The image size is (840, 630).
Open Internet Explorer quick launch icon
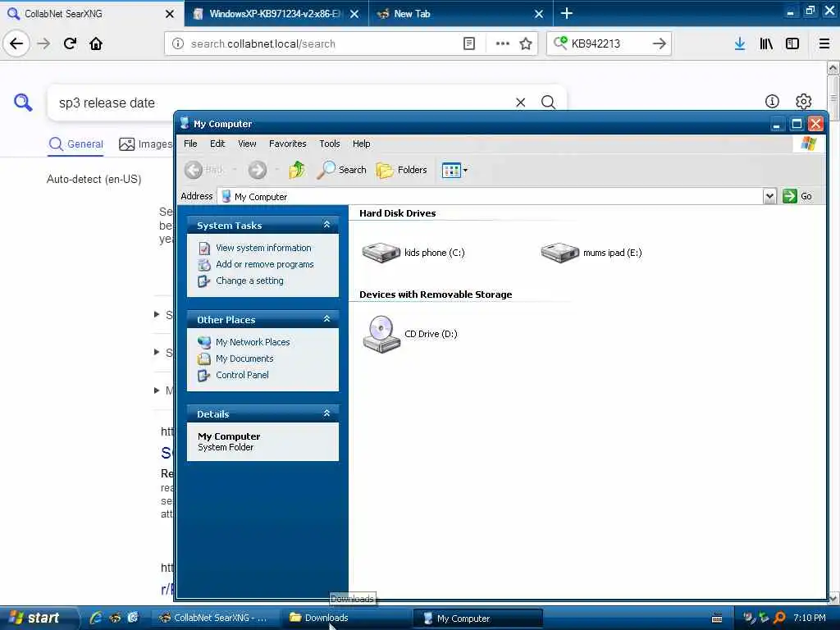[x=96, y=618]
